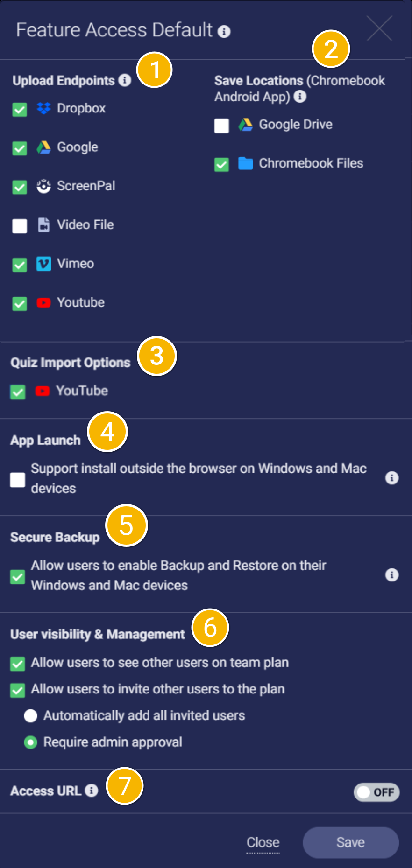The width and height of the screenshot is (412, 868).
Task: Click the Vimeo logo icon
Action: pos(44,264)
